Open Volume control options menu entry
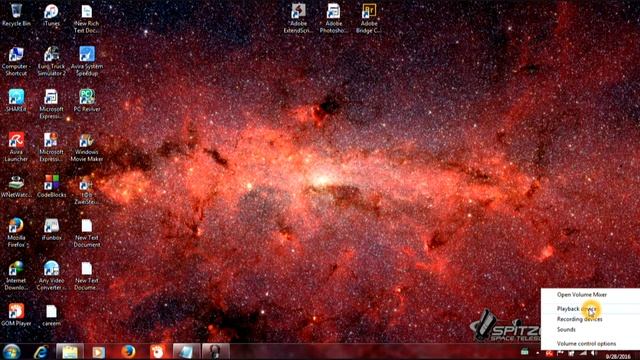This screenshot has width=640, height=360. [x=587, y=344]
